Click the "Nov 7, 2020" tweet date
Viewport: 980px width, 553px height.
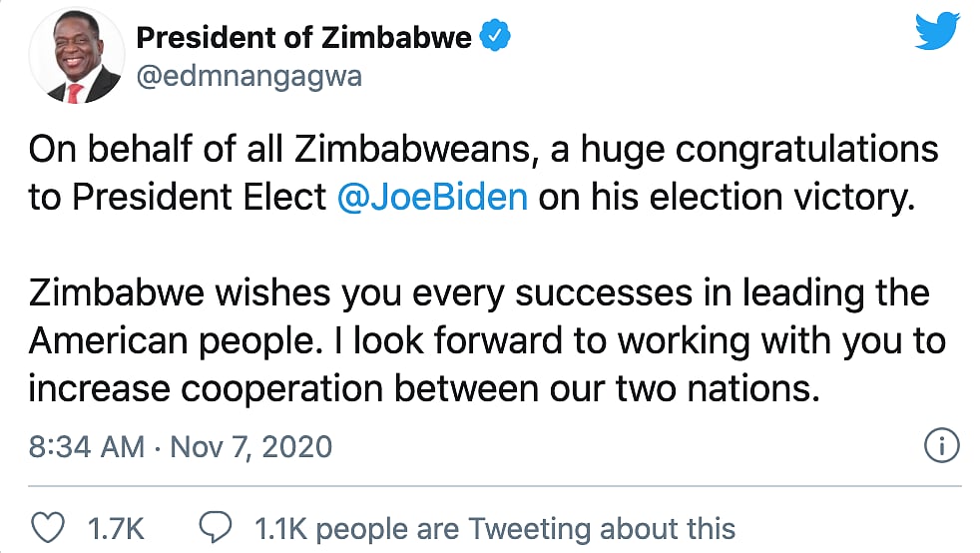click(x=250, y=445)
